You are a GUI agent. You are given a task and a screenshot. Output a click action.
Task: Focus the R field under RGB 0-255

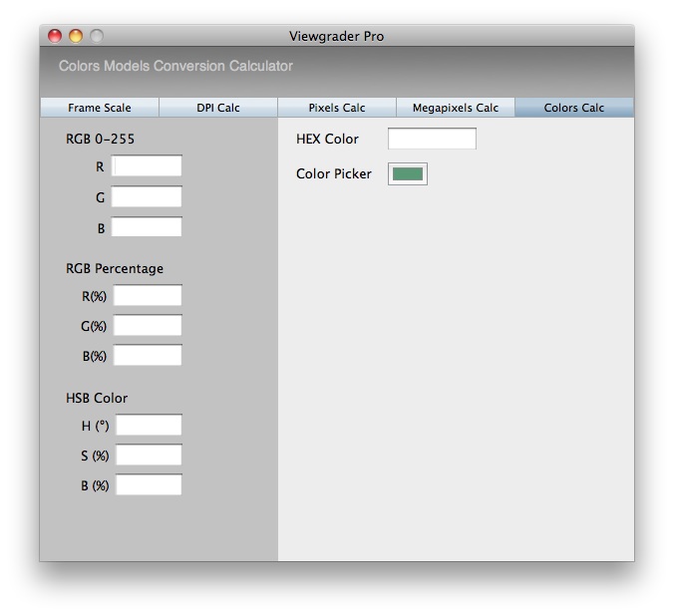point(147,165)
